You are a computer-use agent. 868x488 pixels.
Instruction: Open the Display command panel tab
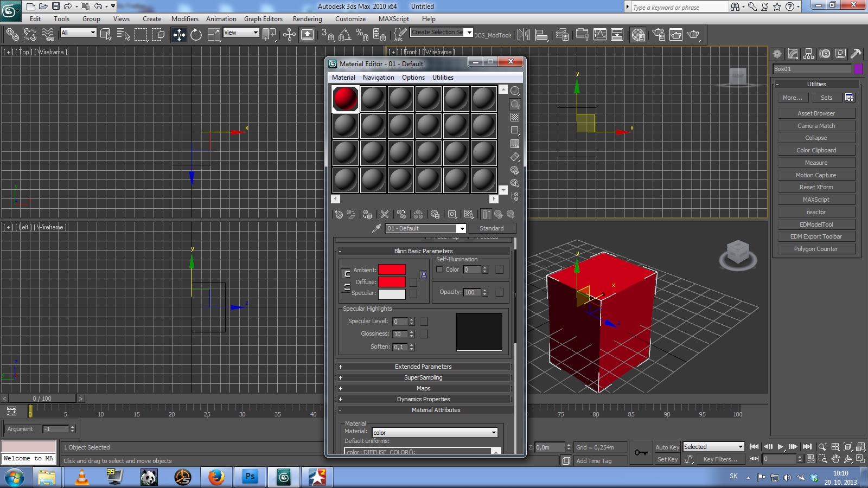pyautogui.click(x=840, y=54)
